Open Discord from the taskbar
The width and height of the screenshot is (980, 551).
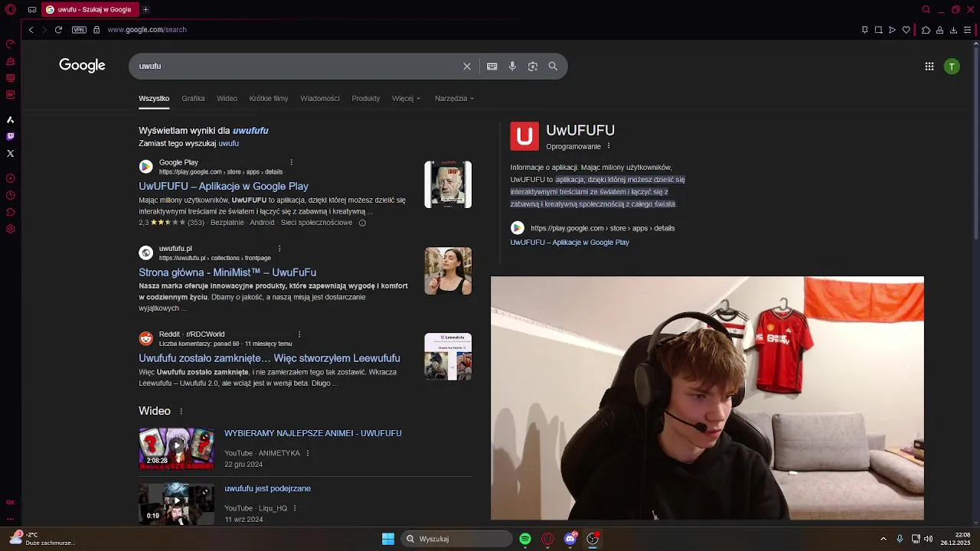[x=570, y=539]
